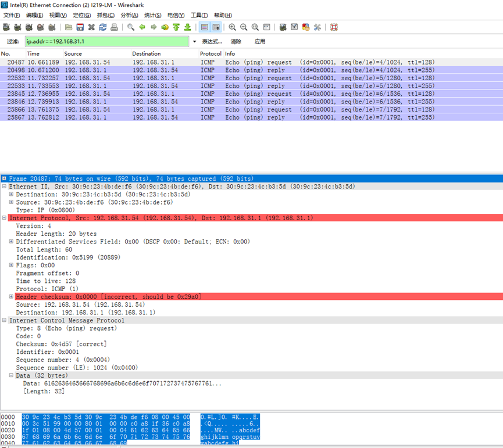Open the coloring rules editor
Image resolution: width=503 pixels, height=448 pixels.
(x=306, y=27)
